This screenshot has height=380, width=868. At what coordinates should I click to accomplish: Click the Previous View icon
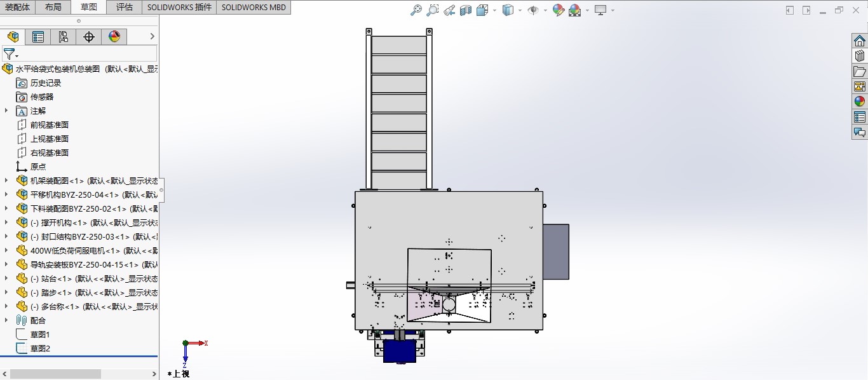pos(449,10)
